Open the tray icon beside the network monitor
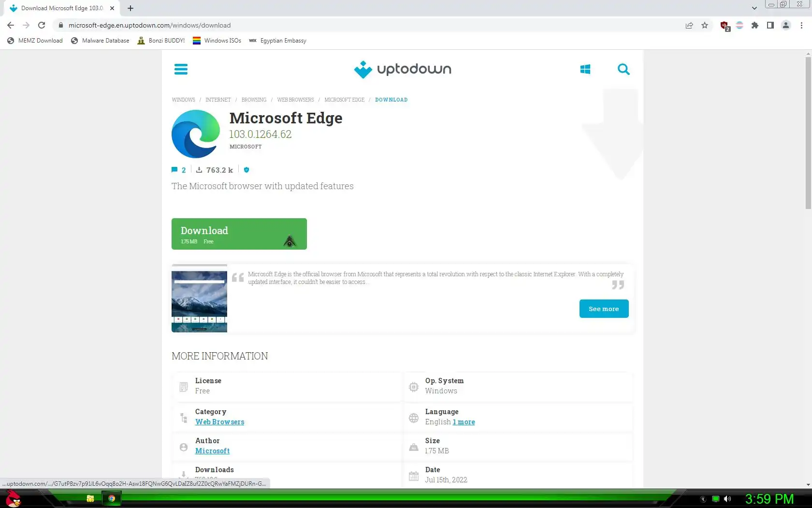The image size is (812, 508). pos(703,499)
